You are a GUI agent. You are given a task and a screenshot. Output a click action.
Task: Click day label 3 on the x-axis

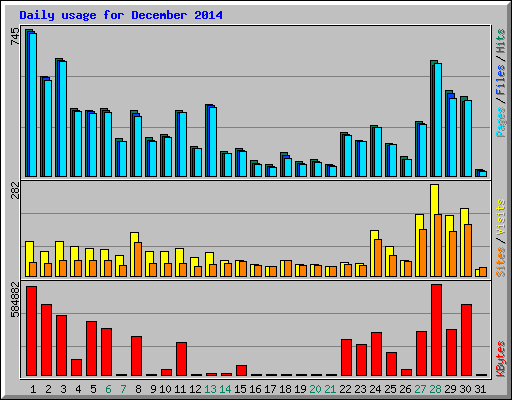point(63,389)
